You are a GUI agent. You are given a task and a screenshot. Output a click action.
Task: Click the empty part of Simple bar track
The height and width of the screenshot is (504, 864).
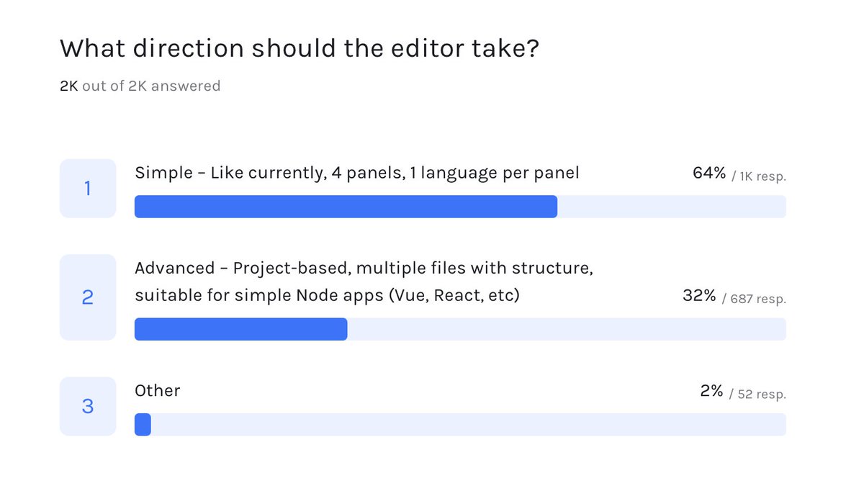click(672, 207)
